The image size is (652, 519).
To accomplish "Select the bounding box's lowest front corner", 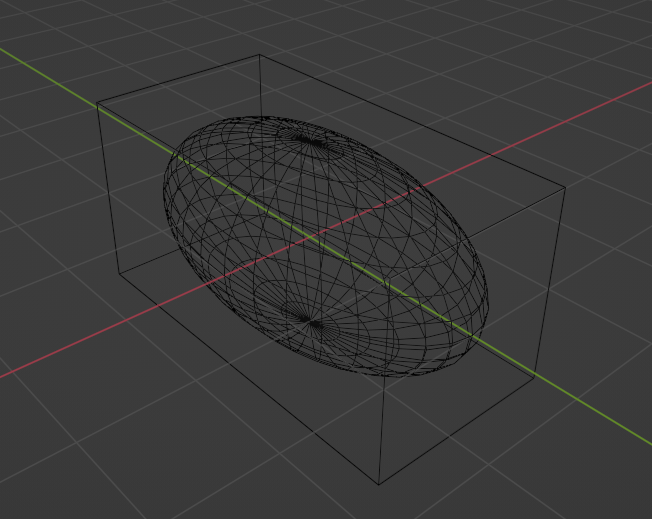I will click(379, 485).
